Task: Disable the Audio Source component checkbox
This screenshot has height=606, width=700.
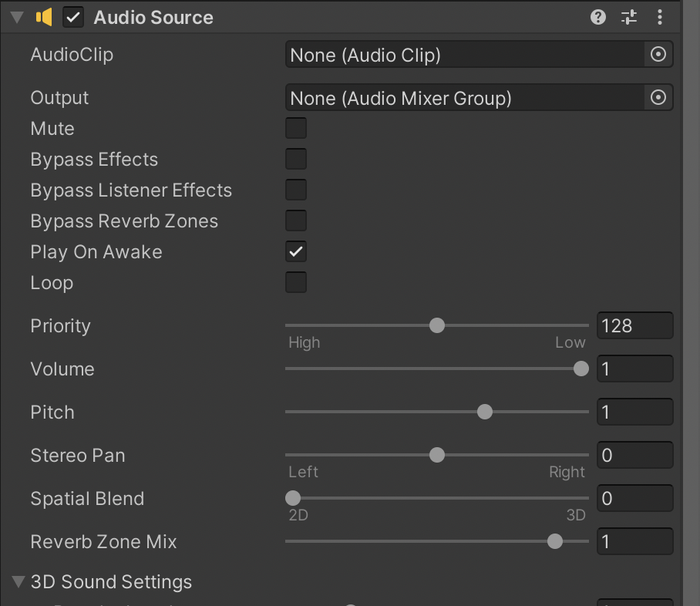Action: (73, 17)
